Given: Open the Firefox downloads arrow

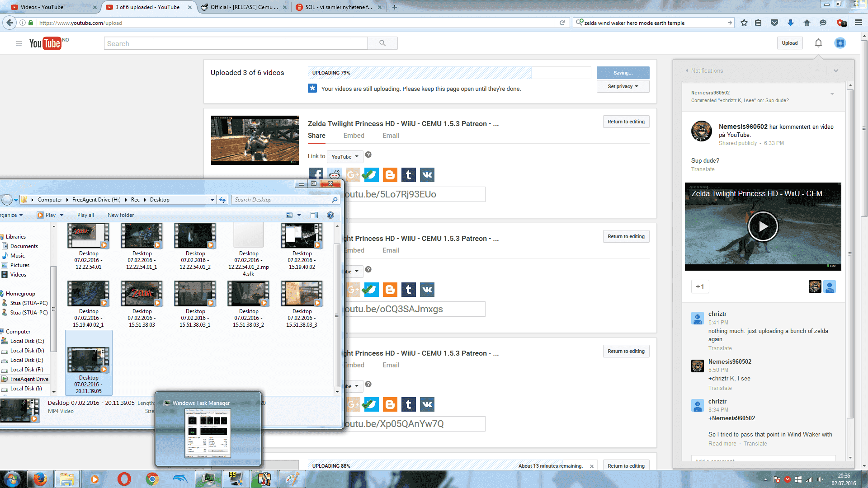Looking at the screenshot, I should coord(791,23).
